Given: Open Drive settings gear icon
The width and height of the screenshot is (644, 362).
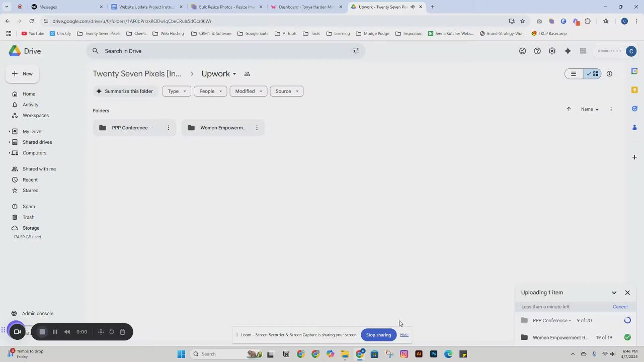Looking at the screenshot, I should [x=552, y=51].
